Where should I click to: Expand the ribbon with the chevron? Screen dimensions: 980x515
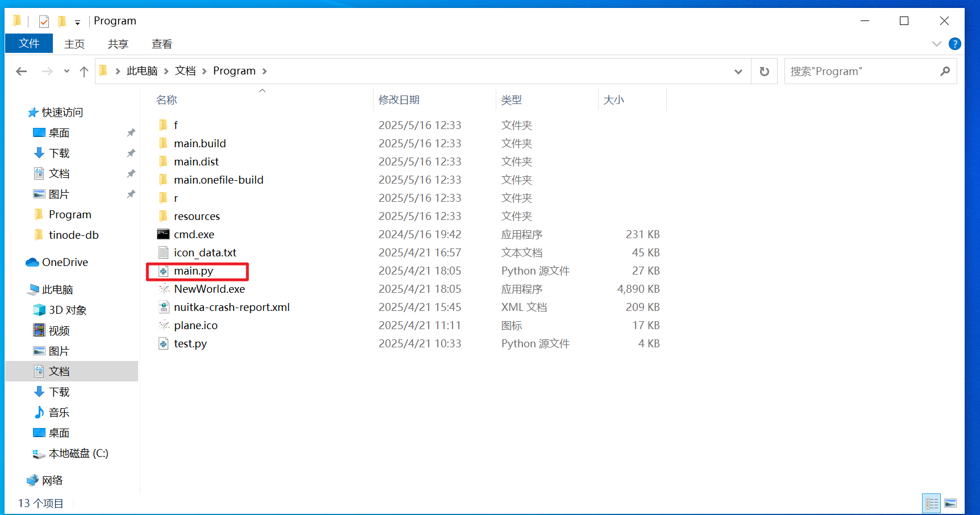(x=936, y=44)
